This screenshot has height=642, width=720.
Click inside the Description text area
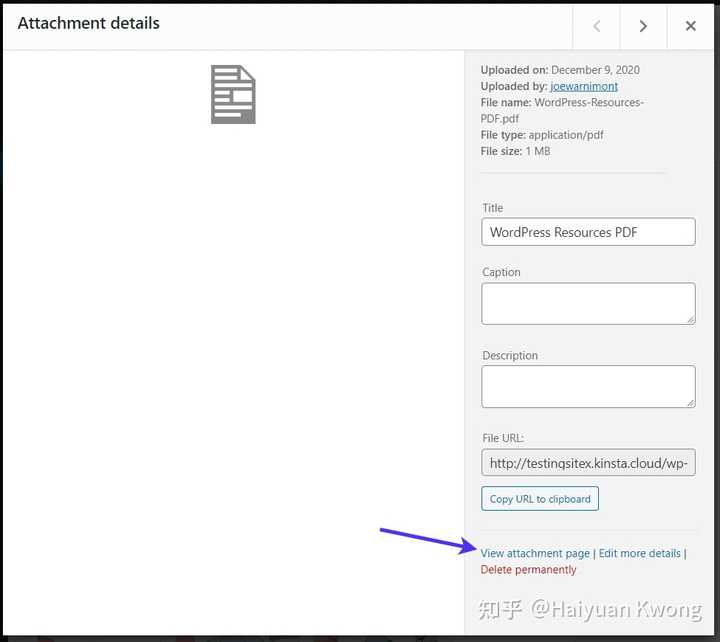click(588, 386)
